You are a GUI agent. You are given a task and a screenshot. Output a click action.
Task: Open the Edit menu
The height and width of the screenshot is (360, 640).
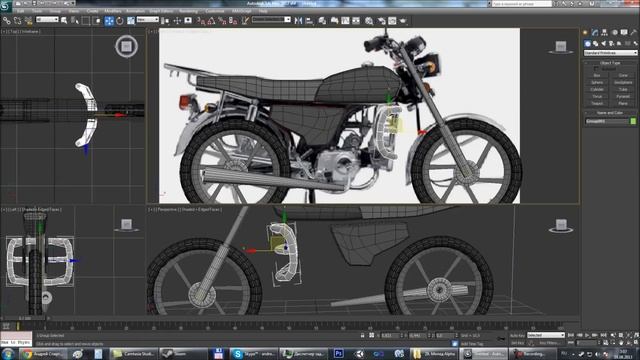(x=20, y=11)
